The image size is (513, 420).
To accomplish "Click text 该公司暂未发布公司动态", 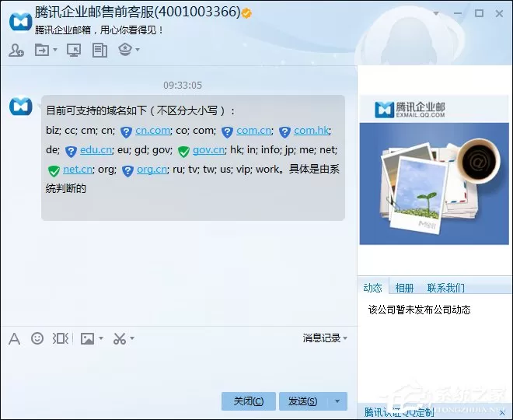I will [x=419, y=310].
